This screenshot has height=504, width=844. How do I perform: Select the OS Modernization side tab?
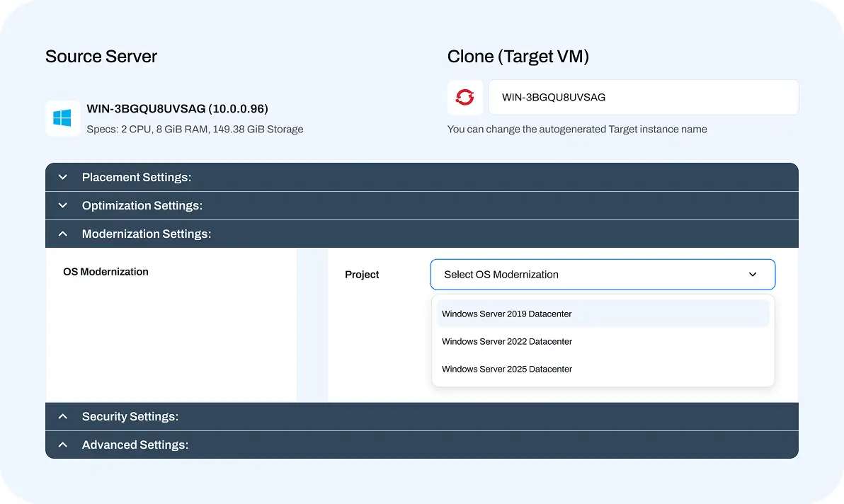point(105,272)
